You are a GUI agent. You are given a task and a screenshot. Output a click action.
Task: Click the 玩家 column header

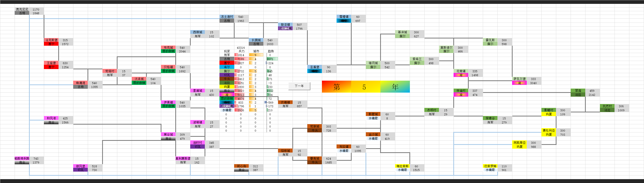[x=227, y=51]
